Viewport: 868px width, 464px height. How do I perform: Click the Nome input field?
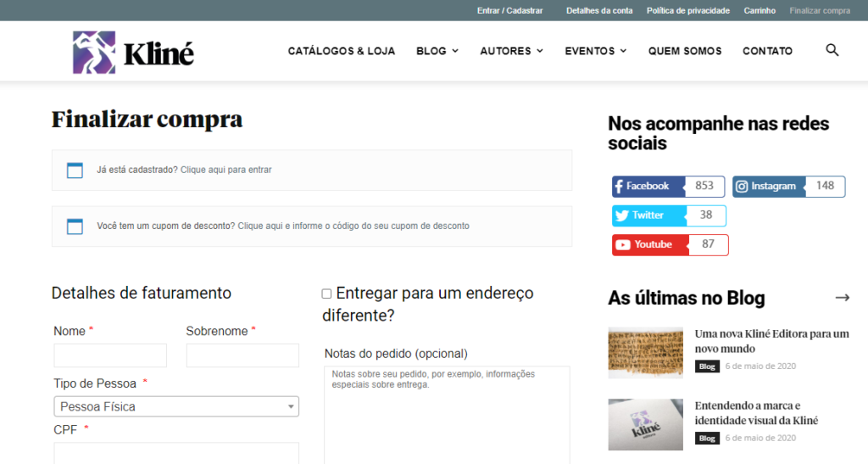pos(110,355)
